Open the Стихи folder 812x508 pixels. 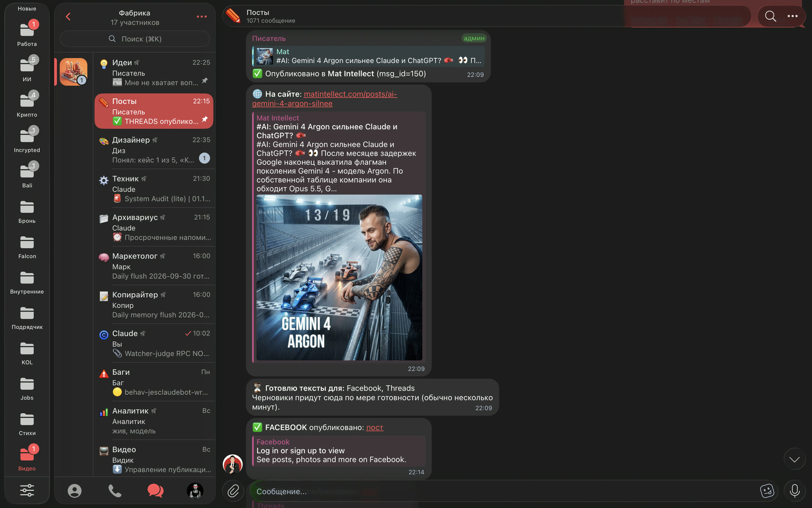27,423
